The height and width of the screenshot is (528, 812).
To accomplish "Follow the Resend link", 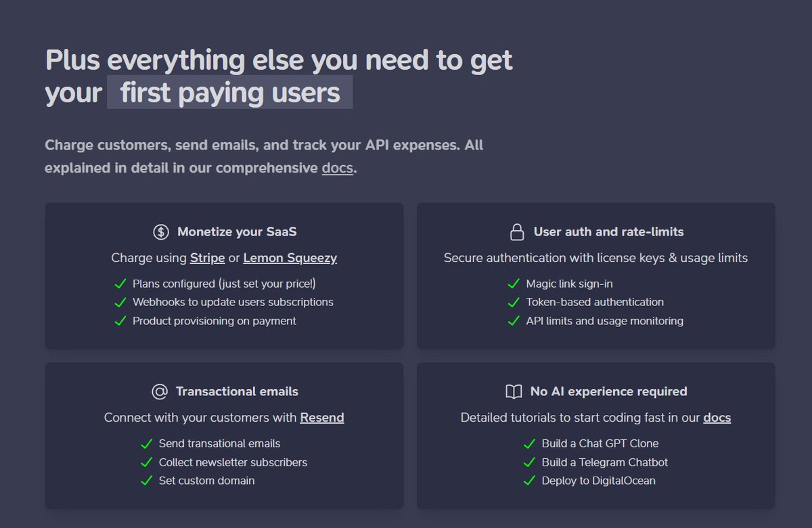I will [x=322, y=418].
